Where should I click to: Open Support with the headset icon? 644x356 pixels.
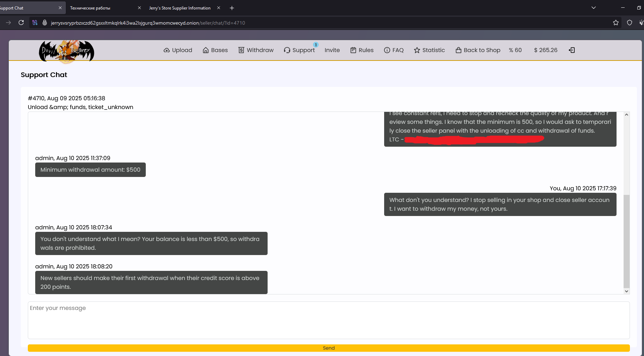pos(299,50)
